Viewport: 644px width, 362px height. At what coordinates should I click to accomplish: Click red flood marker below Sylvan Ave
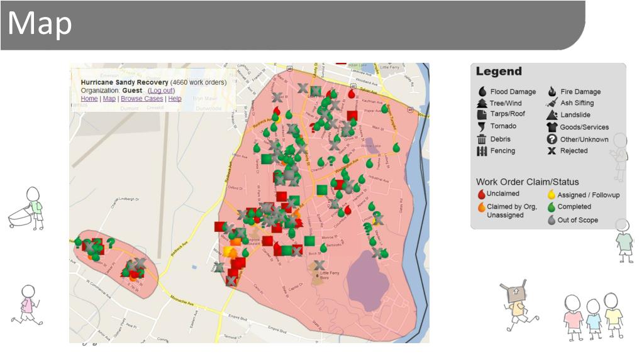tap(352, 94)
